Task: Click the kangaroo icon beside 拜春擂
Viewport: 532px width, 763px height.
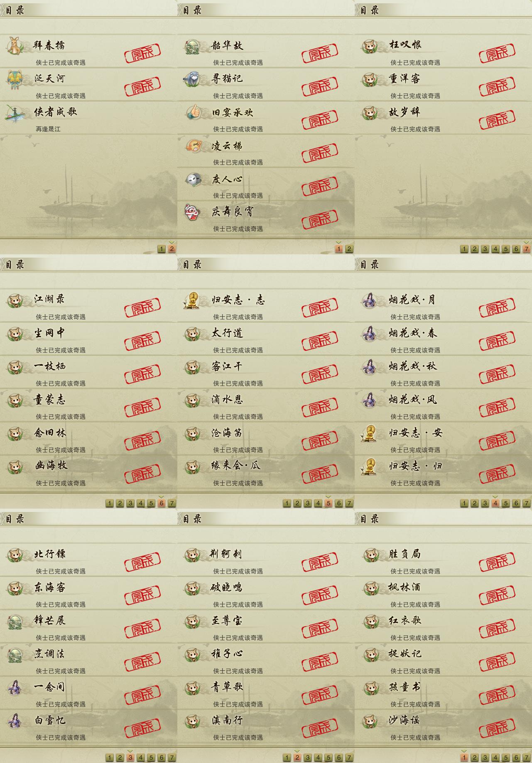Action: coord(15,46)
